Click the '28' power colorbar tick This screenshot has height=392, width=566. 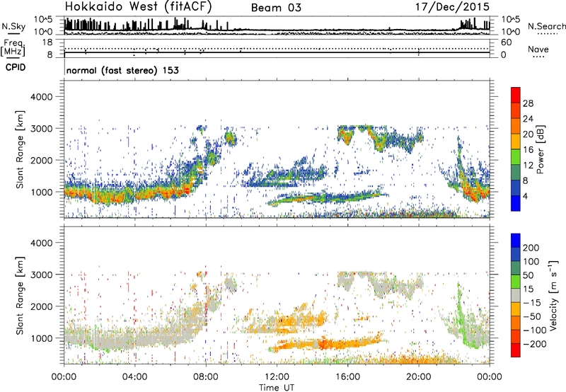528,103
